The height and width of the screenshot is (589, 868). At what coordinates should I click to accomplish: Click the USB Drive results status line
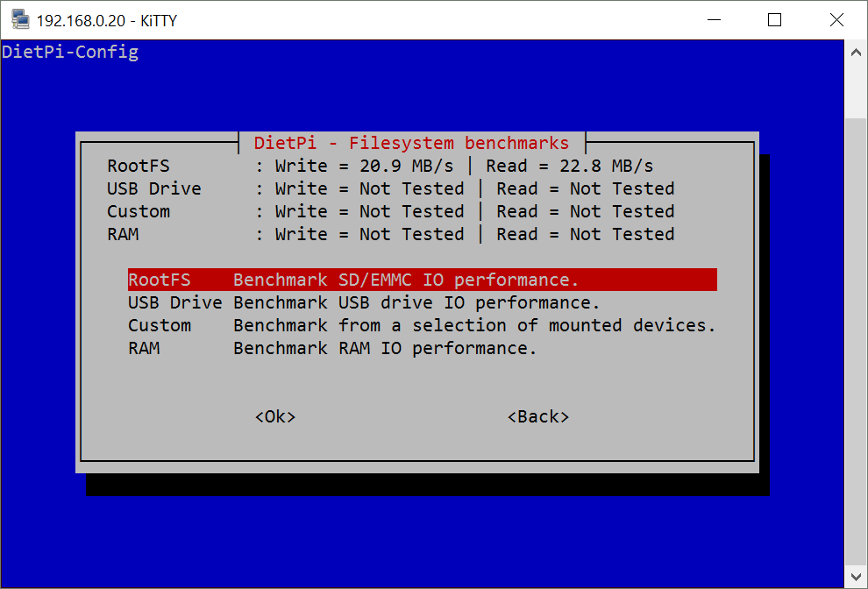pos(391,188)
